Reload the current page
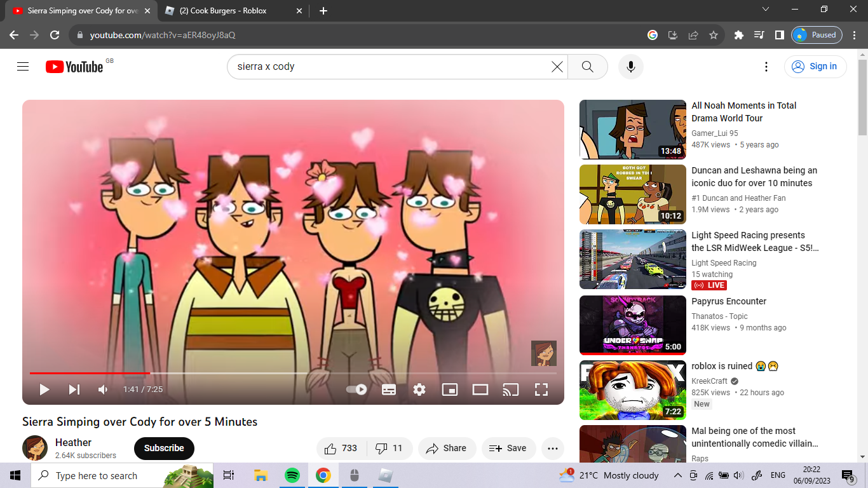 (x=55, y=35)
